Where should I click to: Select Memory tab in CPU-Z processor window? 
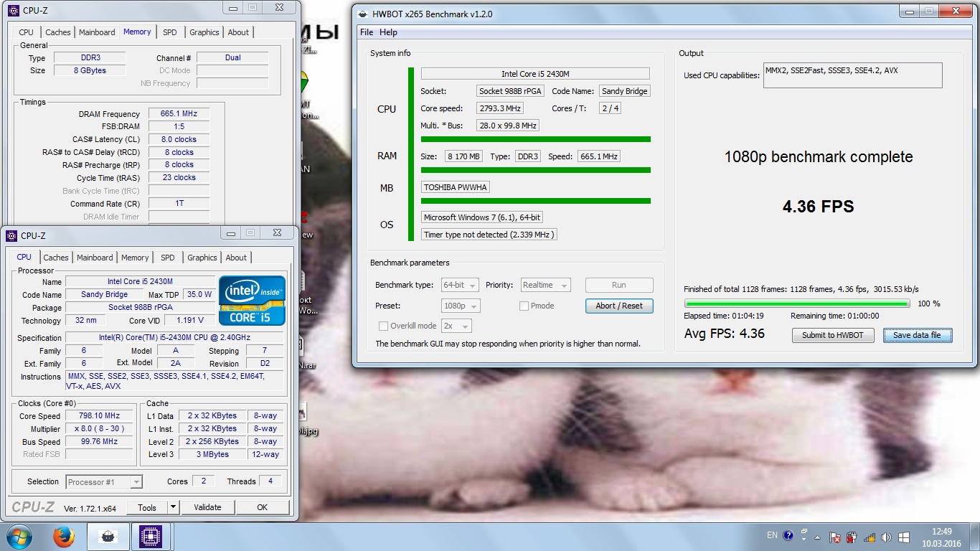point(135,258)
